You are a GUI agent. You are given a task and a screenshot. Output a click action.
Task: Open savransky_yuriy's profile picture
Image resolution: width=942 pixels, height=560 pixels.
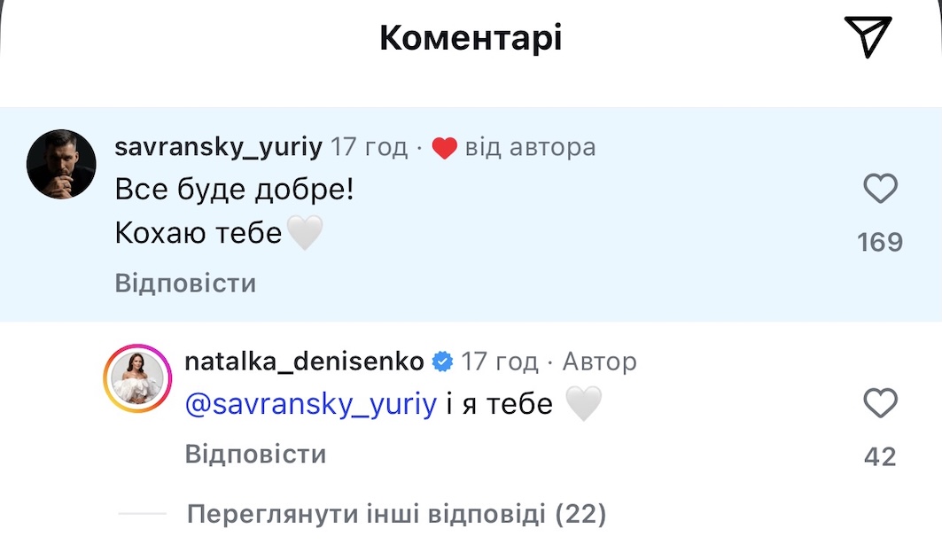coord(61,164)
